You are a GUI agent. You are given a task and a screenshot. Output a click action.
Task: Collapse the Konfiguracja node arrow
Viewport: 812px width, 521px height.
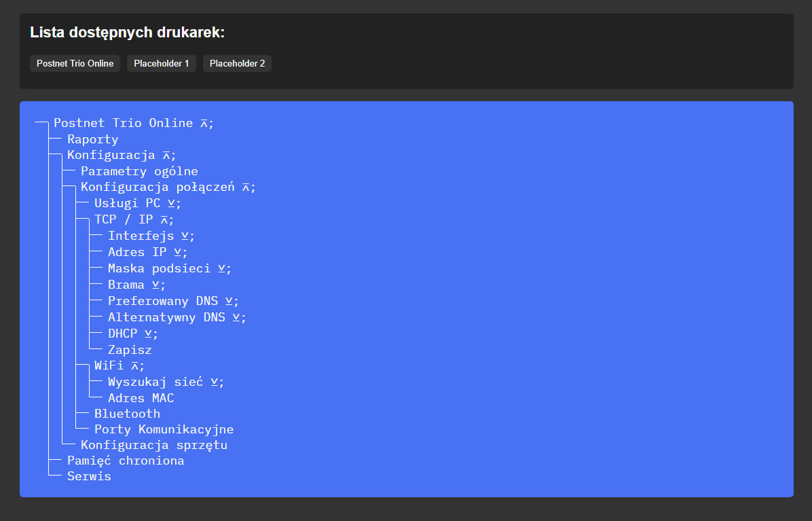pyautogui.click(x=166, y=156)
